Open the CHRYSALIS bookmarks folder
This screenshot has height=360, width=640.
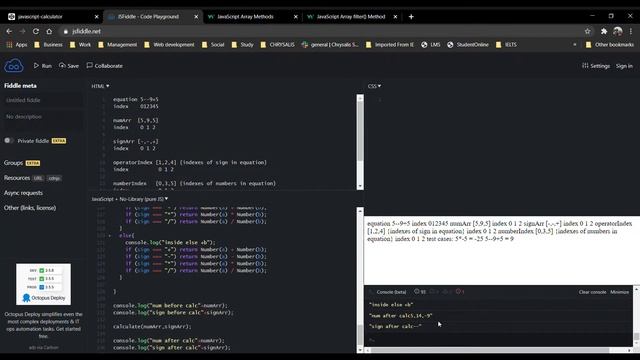click(278, 44)
